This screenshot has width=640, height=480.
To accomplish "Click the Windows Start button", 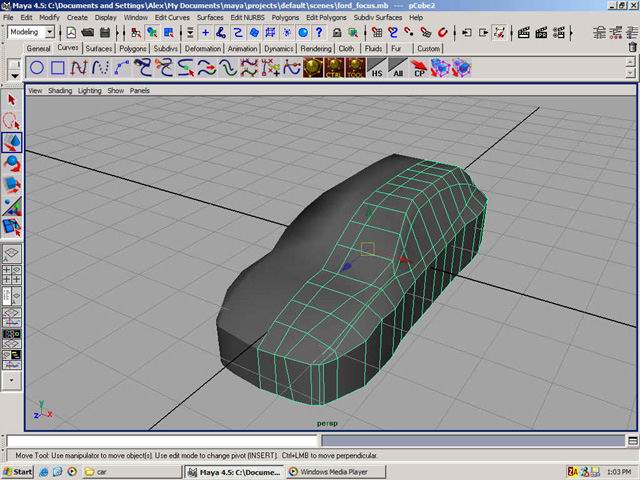I will pos(18,471).
